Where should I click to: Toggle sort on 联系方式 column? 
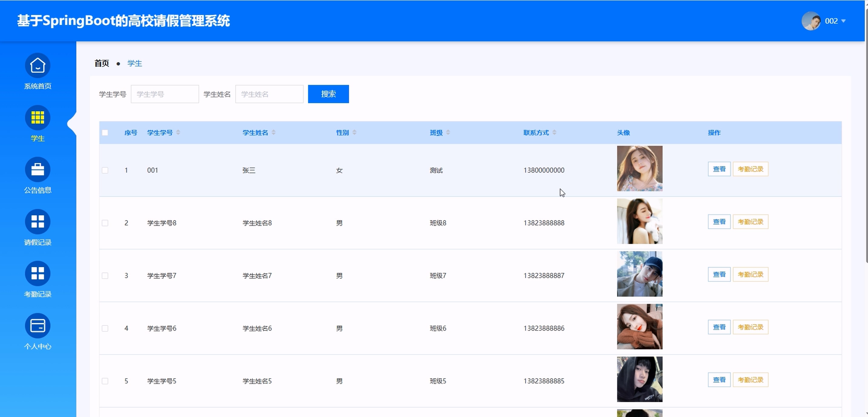coord(554,132)
